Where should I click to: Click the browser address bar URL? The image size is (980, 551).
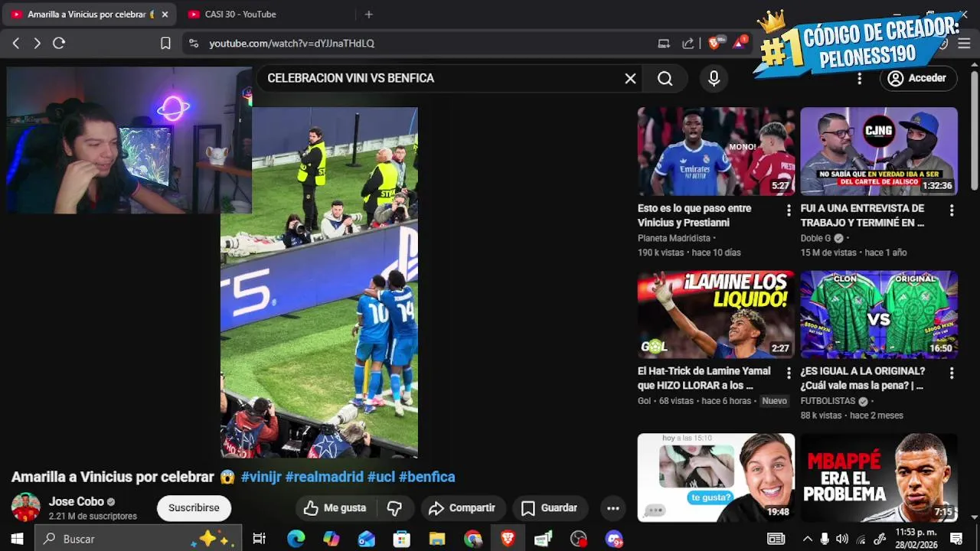click(x=292, y=44)
